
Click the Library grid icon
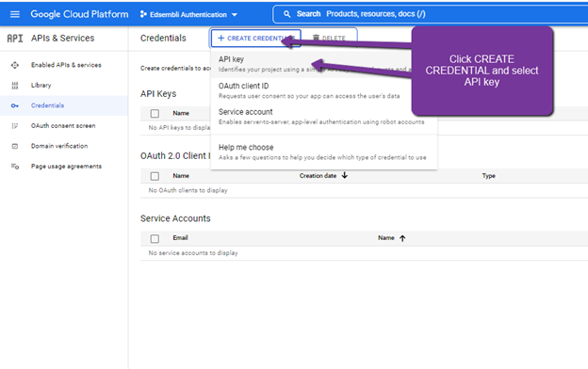tap(15, 86)
